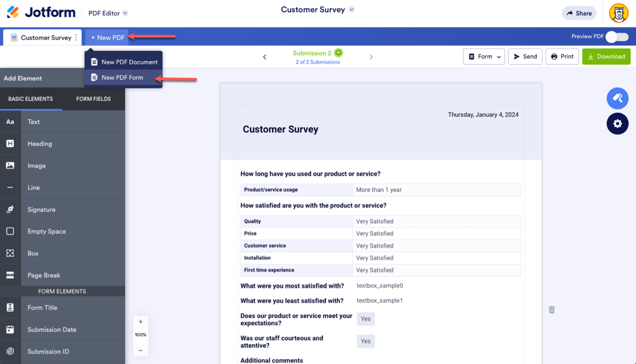
Task: Download the PDF
Action: (606, 57)
